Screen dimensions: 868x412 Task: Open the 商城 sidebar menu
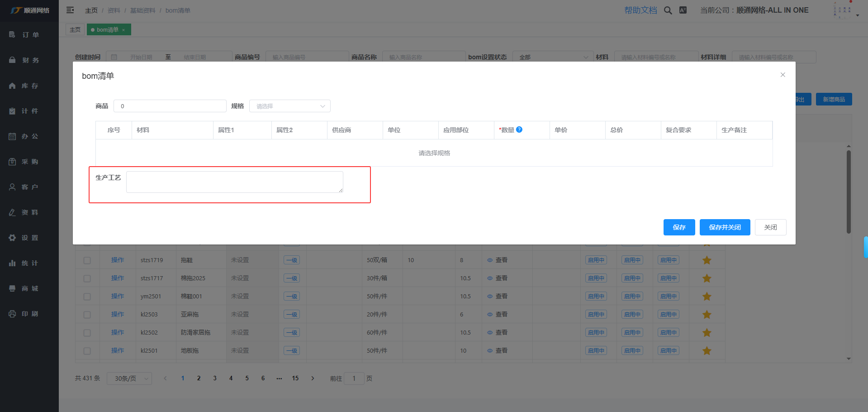pos(29,288)
